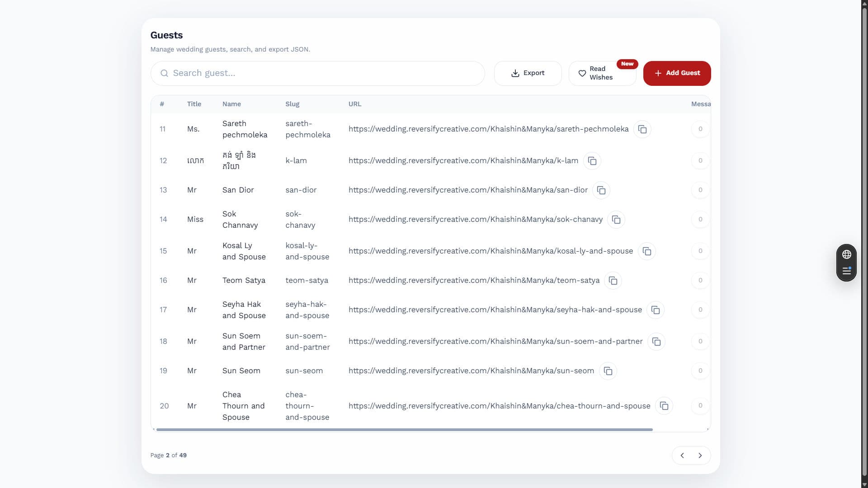
Task: Copy URL for San Dior
Action: [601, 190]
